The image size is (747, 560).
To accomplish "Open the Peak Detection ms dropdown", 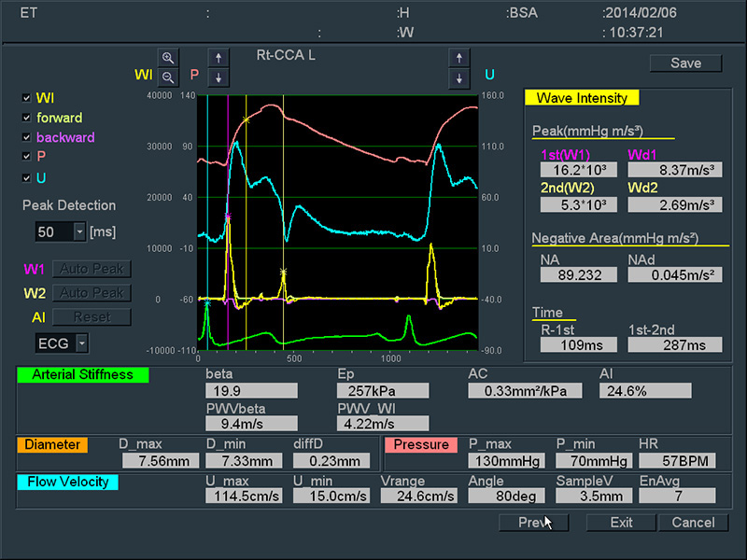I will pyautogui.click(x=78, y=231).
